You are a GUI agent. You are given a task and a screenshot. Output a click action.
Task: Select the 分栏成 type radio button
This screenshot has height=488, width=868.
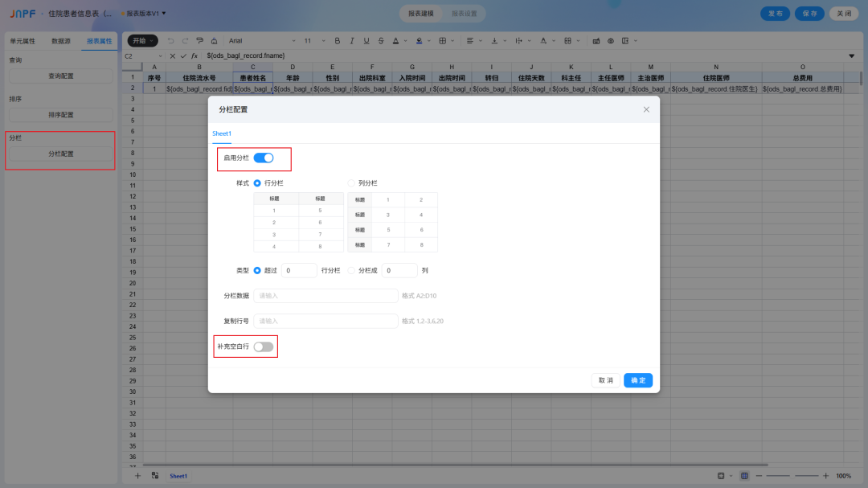(351, 270)
